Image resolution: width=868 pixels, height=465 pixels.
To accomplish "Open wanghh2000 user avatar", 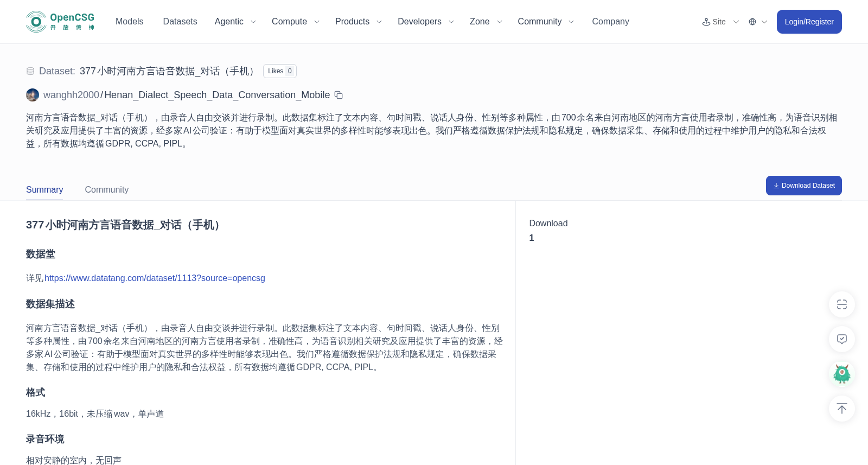I will click(x=33, y=95).
